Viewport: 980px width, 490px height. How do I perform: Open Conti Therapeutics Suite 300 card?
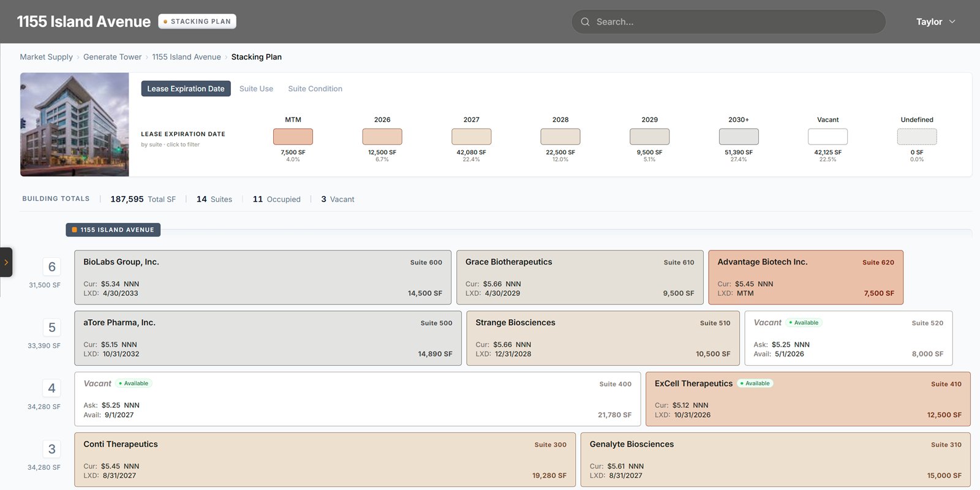pyautogui.click(x=325, y=460)
